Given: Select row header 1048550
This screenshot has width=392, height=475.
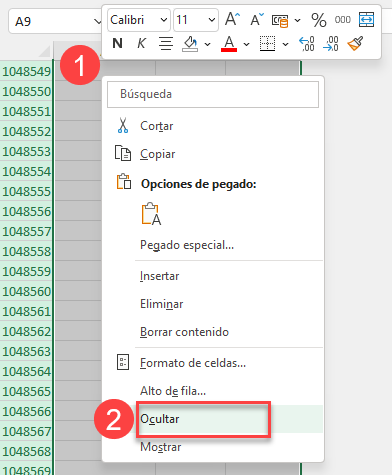Looking at the screenshot, I should (x=26, y=91).
